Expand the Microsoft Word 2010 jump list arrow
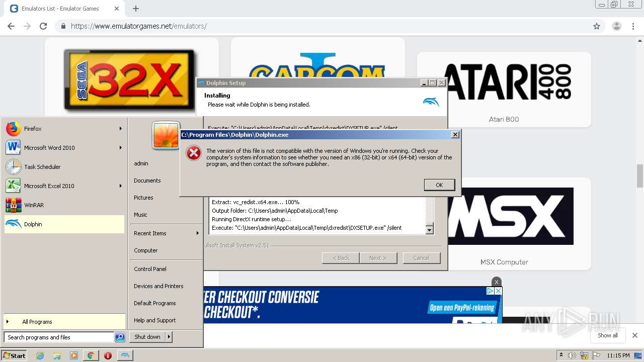 point(120,148)
